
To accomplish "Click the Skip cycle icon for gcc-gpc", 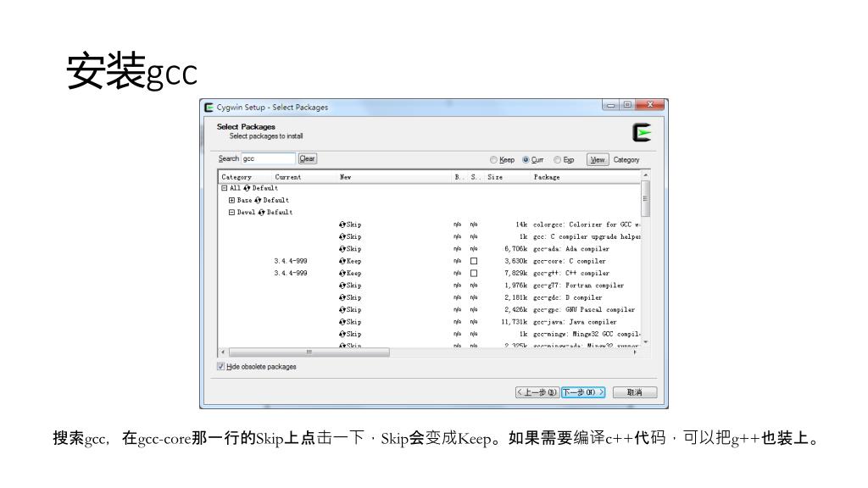I will (342, 310).
